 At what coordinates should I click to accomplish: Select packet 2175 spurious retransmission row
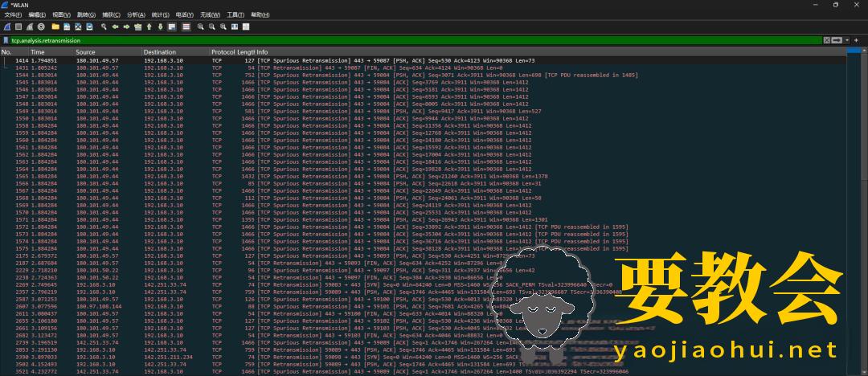(424, 255)
